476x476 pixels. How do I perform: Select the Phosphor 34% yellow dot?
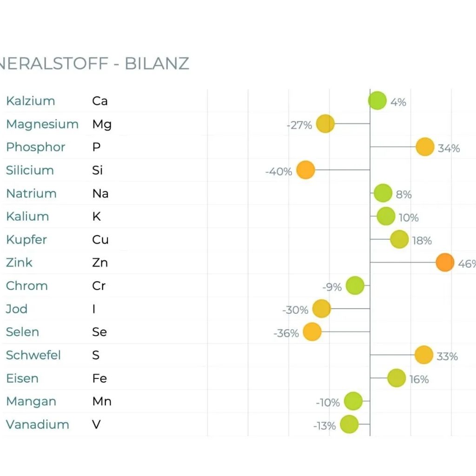[x=425, y=147]
